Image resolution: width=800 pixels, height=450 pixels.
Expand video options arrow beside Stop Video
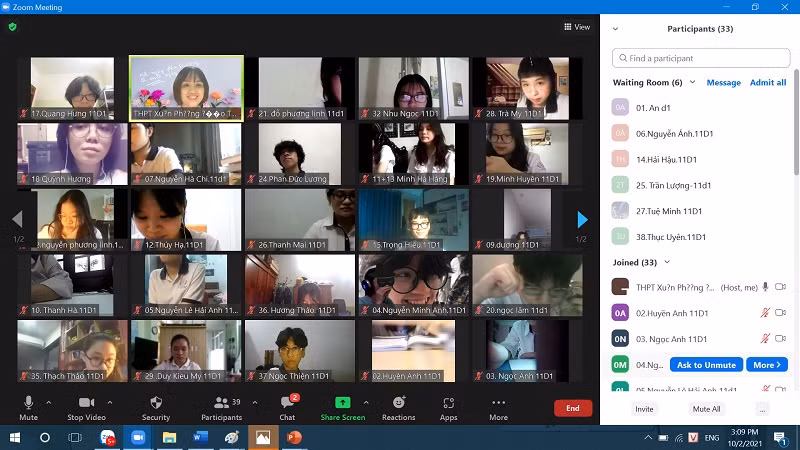[110, 402]
